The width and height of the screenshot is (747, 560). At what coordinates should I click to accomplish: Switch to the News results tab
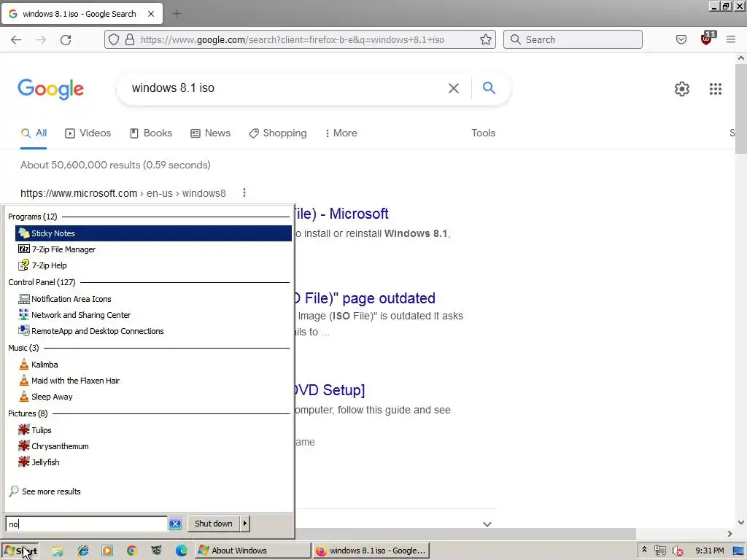tap(210, 133)
